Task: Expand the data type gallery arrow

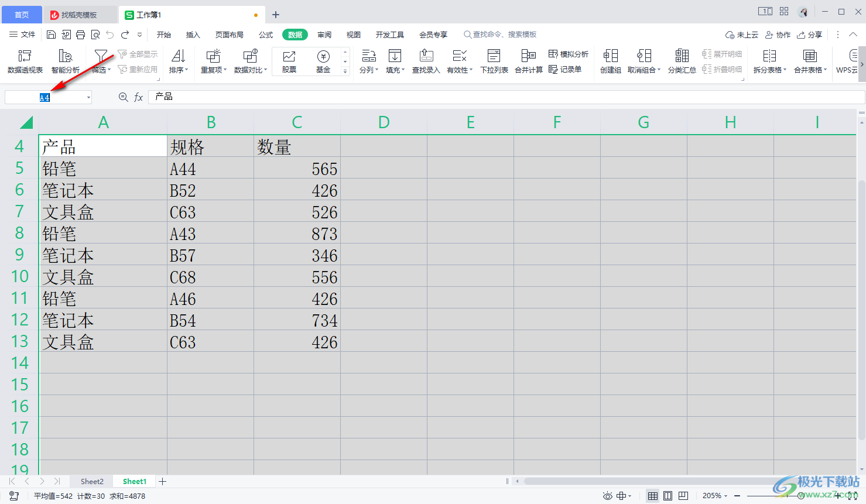Action: (x=345, y=71)
